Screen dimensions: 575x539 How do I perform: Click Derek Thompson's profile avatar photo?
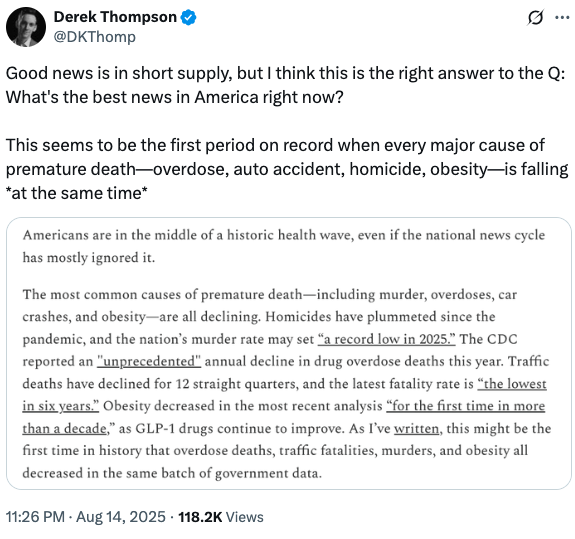point(26,27)
